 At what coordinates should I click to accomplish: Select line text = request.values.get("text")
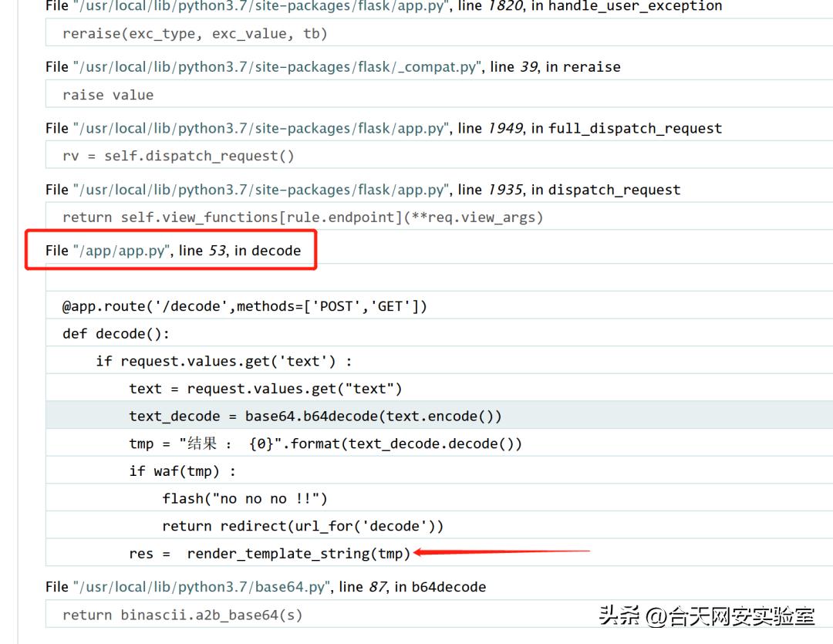click(439, 389)
